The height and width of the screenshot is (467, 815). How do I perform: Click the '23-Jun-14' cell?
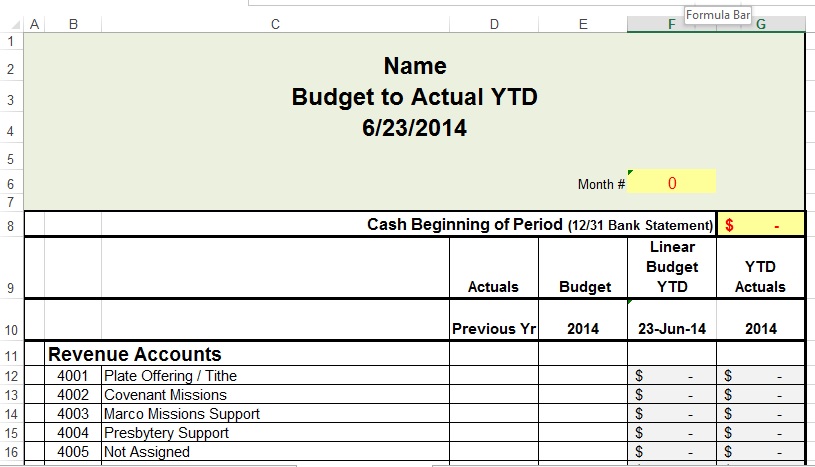point(672,320)
